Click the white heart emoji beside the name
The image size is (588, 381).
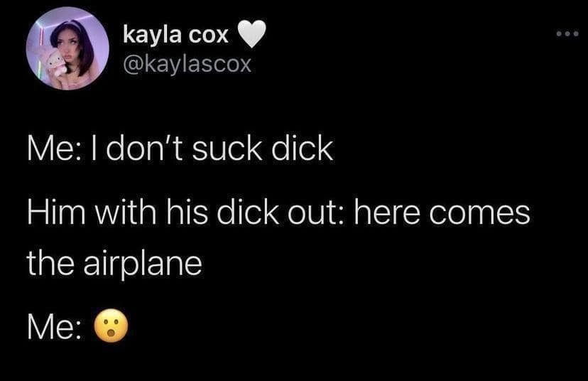click(x=251, y=34)
